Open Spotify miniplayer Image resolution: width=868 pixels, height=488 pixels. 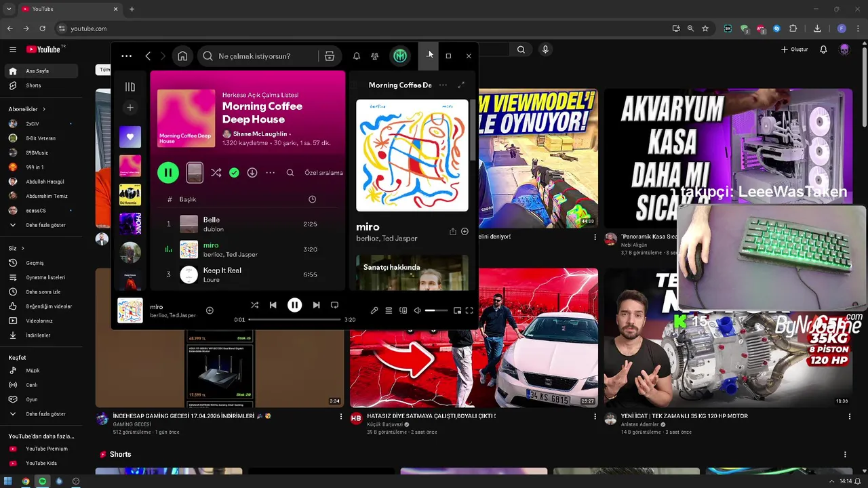[457, 310]
